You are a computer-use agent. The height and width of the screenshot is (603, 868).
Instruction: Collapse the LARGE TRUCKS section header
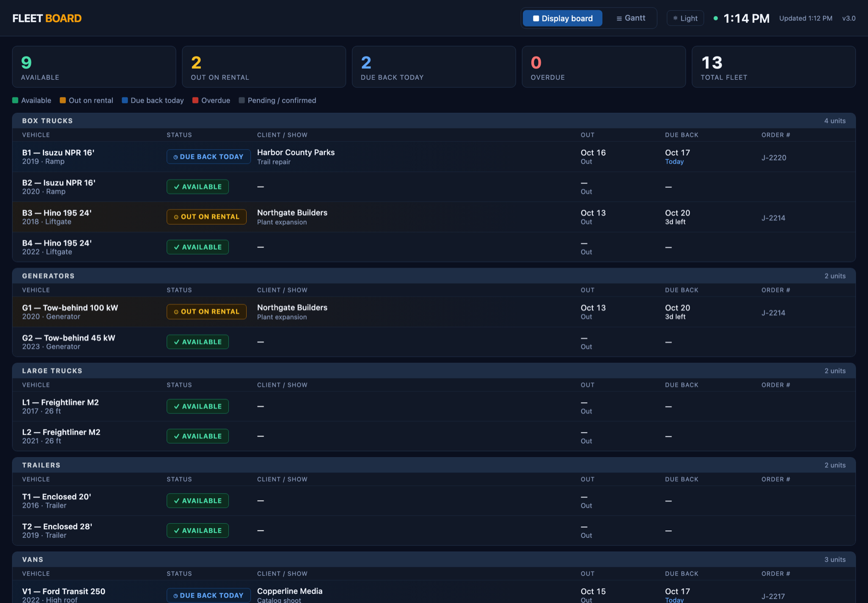click(x=433, y=371)
